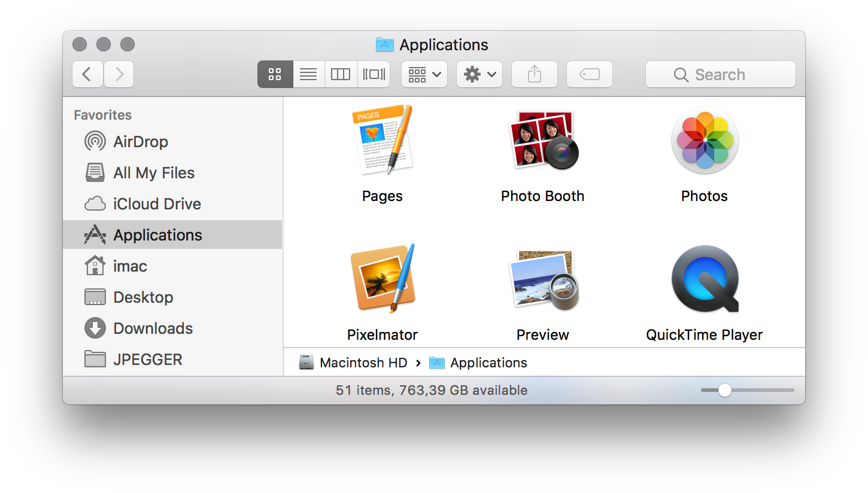Open the imac home folder label
This screenshot has width=868, height=493.
(x=130, y=266)
